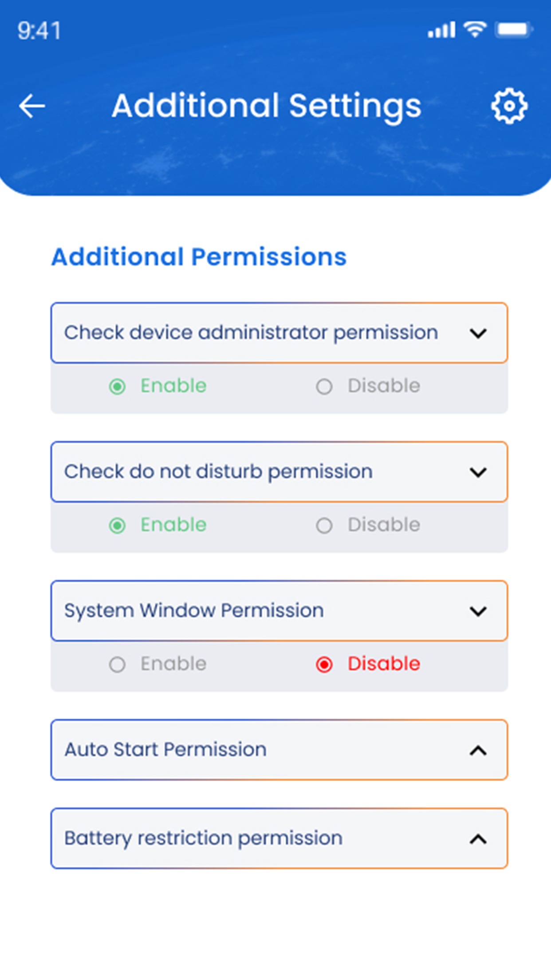The height and width of the screenshot is (980, 551).
Task: Collapse do not disturb permission chevron
Action: pyautogui.click(x=478, y=472)
